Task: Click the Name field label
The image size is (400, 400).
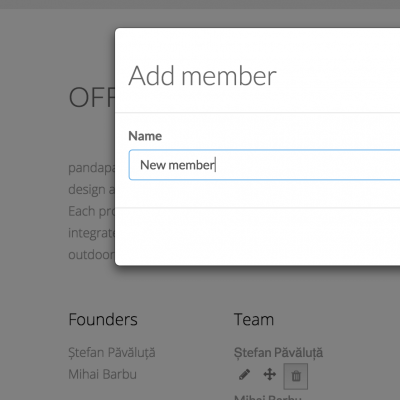Action: [x=145, y=136]
